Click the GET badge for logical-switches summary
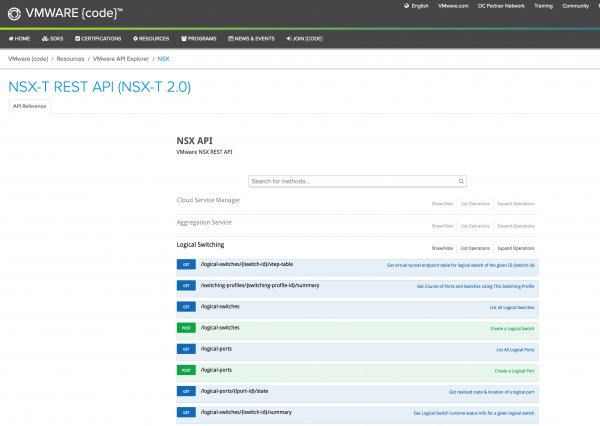 pyautogui.click(x=186, y=413)
